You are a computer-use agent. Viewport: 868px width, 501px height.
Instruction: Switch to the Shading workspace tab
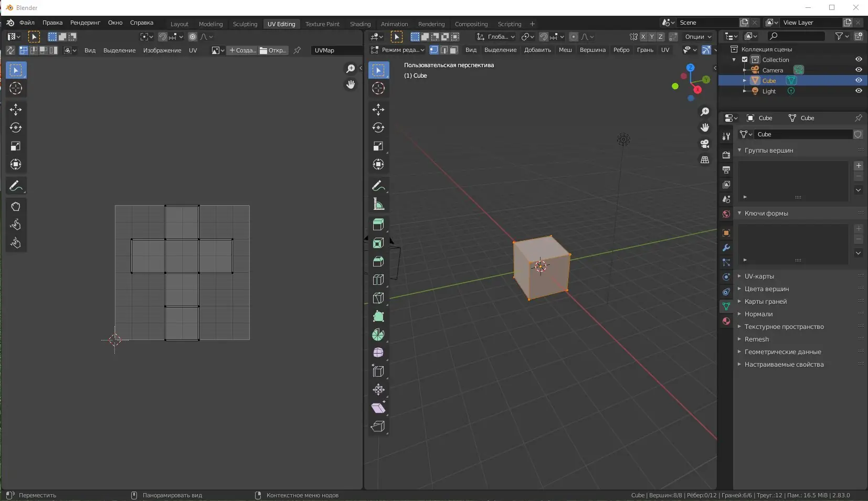coord(361,24)
